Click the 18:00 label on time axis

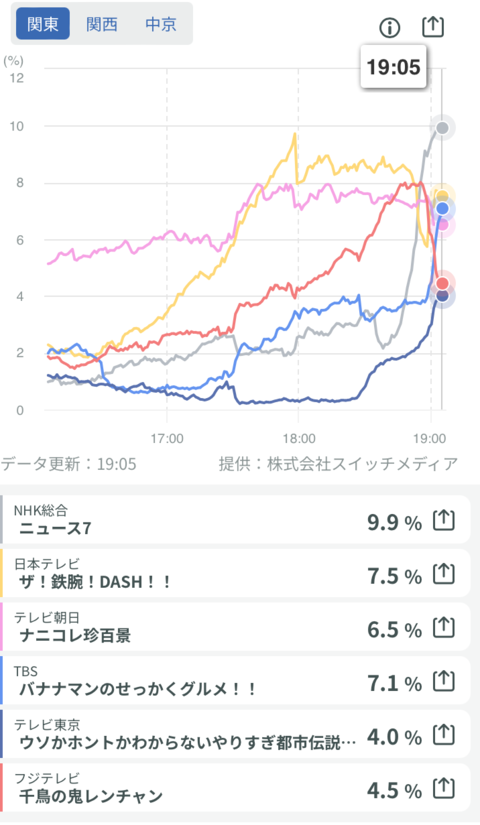coord(298,438)
